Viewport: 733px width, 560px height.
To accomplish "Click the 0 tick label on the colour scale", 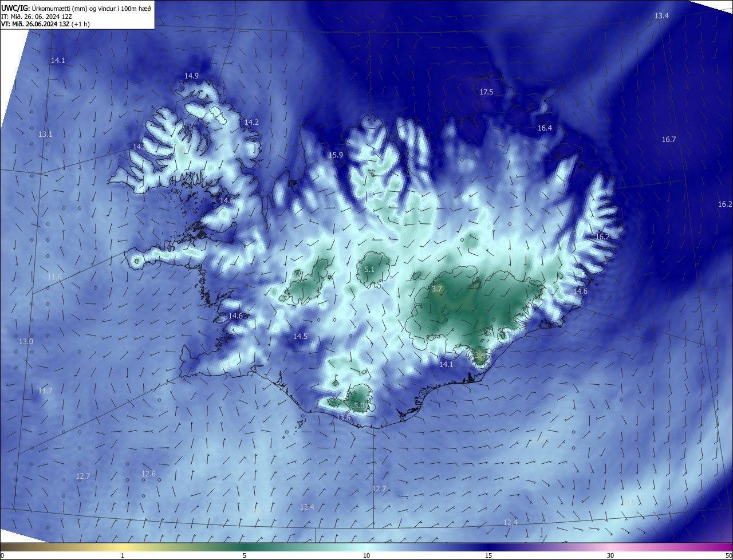I will point(2,555).
